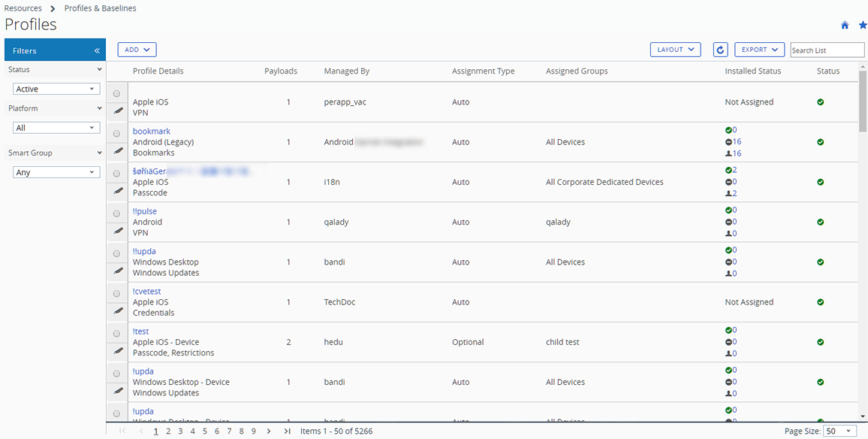868x439 pixels.
Task: Select the !cvetest profile radio button
Action: coord(116,293)
